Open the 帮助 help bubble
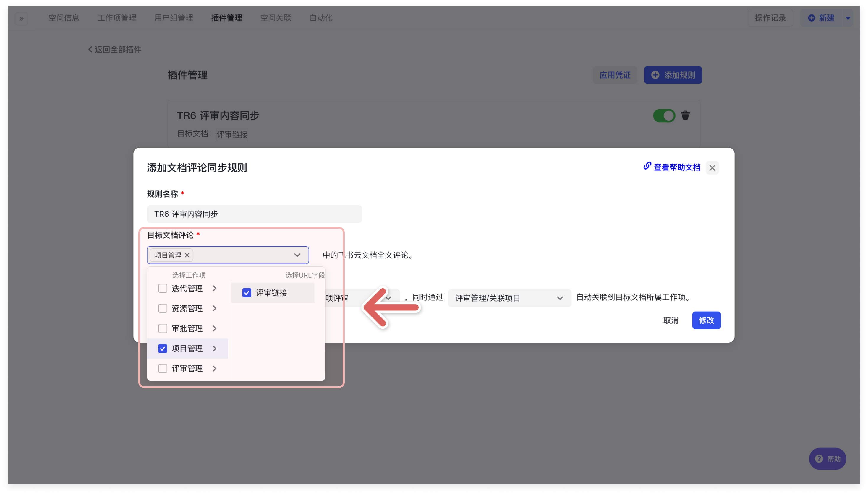 (x=827, y=459)
